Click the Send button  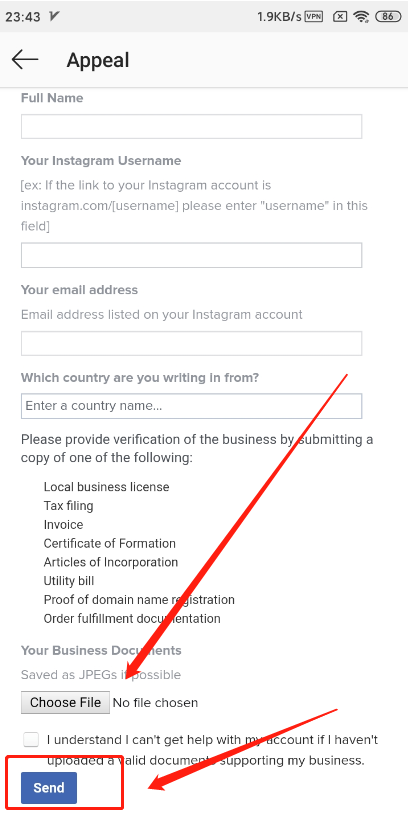49,788
